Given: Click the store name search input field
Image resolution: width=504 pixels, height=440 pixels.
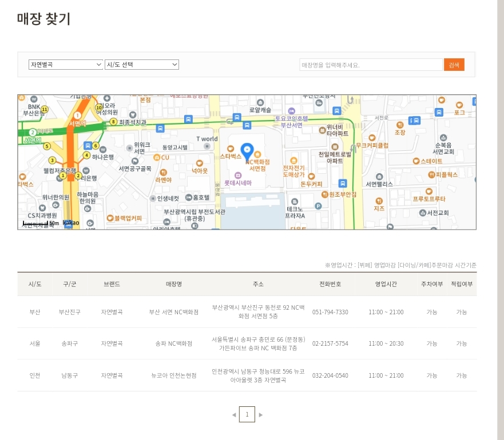Looking at the screenshot, I should [x=371, y=65].
